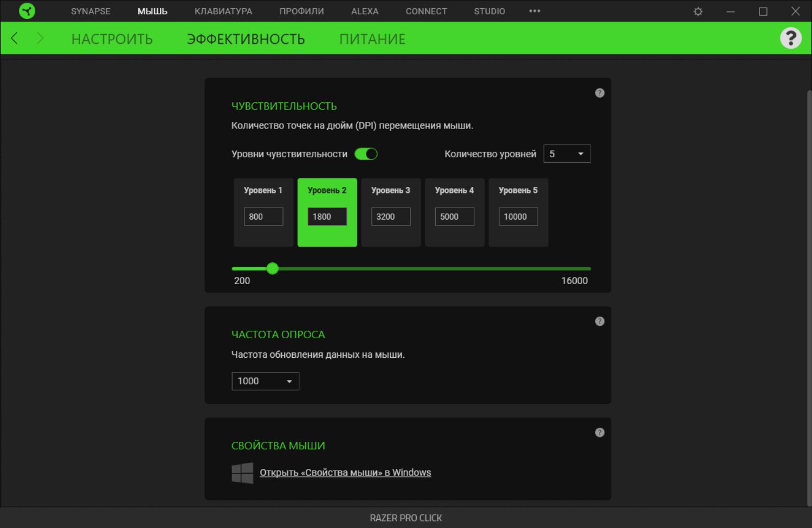Click the 1800 DPI input field
Viewport: 812px width, 528px height.
(x=327, y=216)
